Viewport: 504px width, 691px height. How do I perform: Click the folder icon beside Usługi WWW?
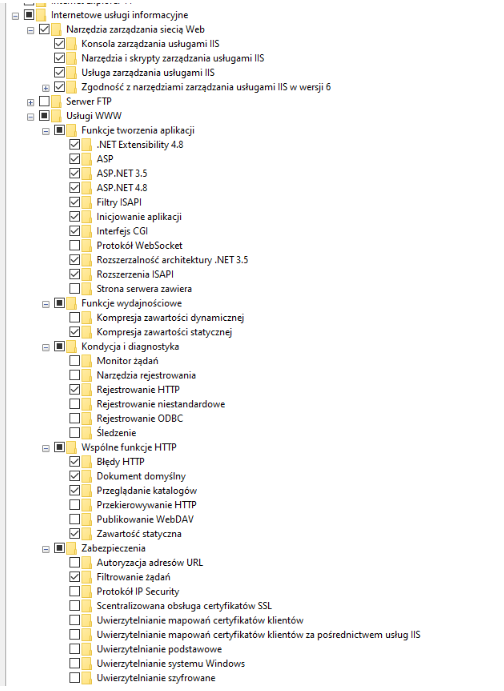56,116
